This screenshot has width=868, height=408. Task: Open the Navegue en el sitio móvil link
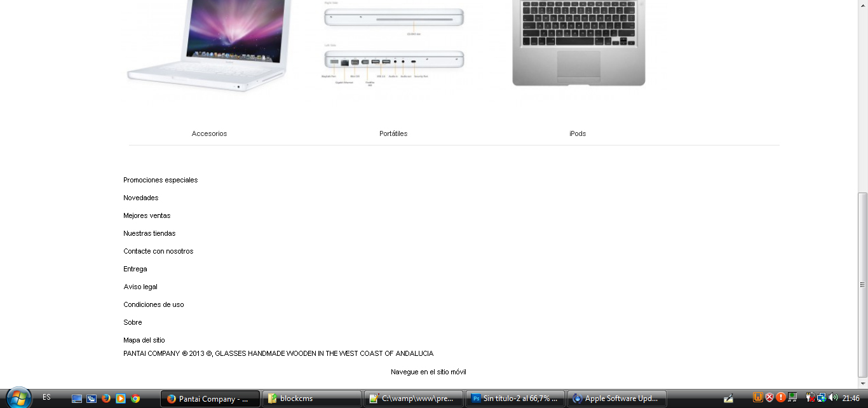point(428,372)
